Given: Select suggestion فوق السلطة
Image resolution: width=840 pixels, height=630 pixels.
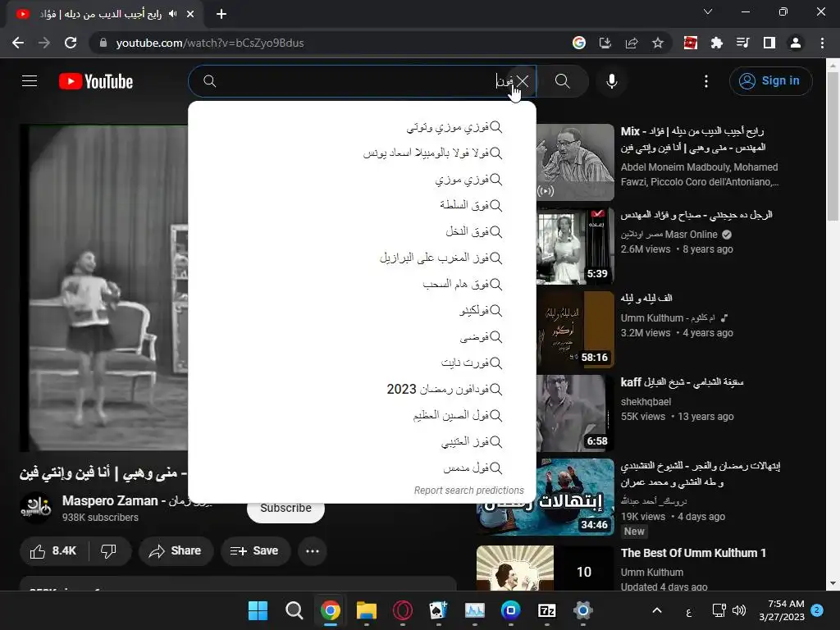Looking at the screenshot, I should point(362,205).
